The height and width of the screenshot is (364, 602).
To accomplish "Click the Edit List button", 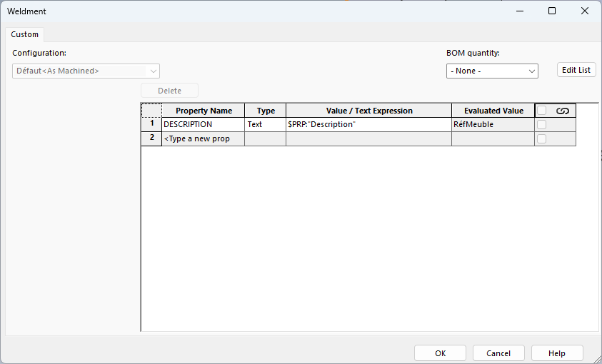I will point(576,70).
